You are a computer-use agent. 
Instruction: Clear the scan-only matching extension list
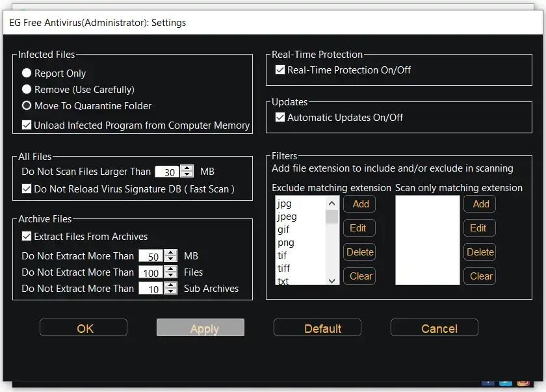click(480, 276)
